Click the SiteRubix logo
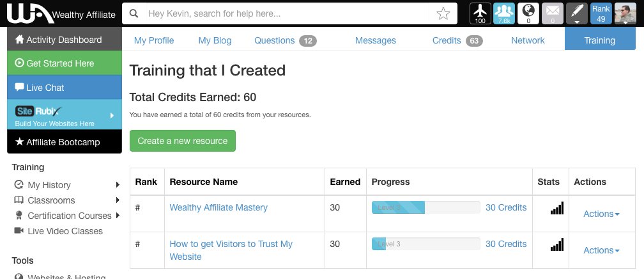644x279 pixels. pos(38,111)
